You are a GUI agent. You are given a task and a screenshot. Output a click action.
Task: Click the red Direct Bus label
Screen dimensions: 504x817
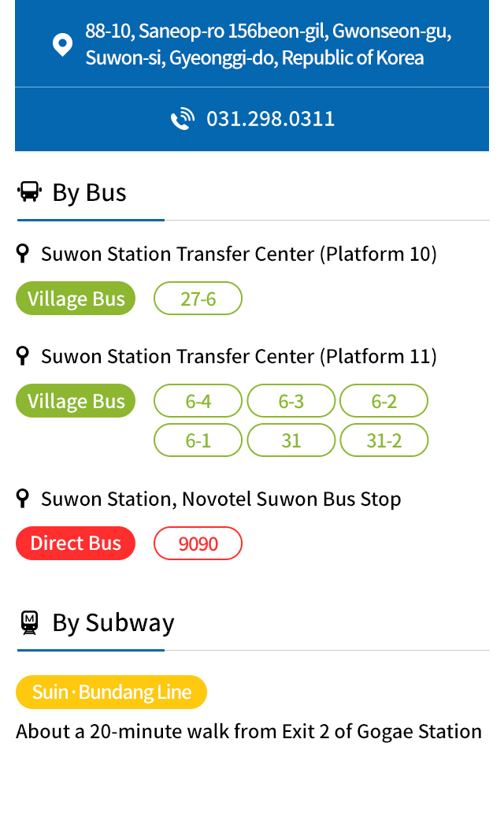point(76,544)
